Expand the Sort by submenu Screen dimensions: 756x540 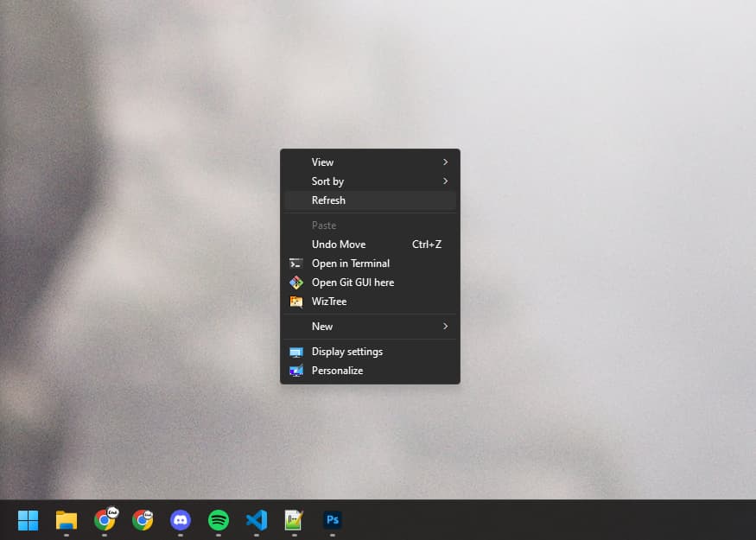point(372,181)
